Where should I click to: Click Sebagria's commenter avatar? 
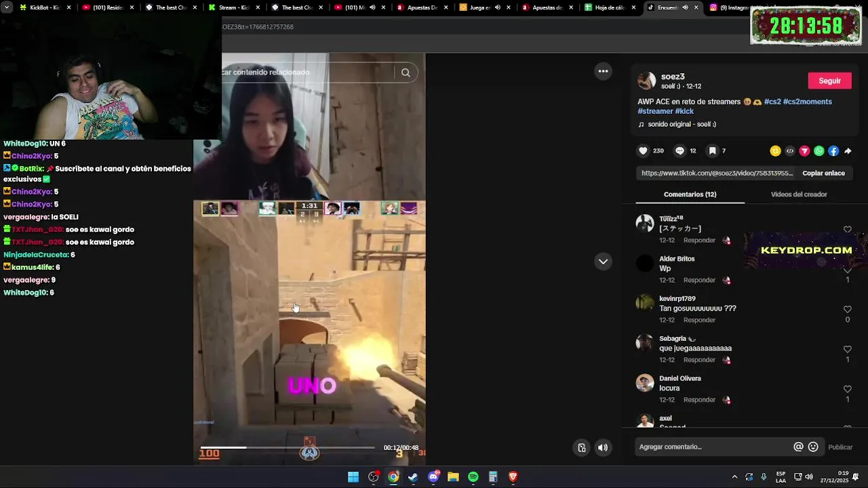[644, 343]
